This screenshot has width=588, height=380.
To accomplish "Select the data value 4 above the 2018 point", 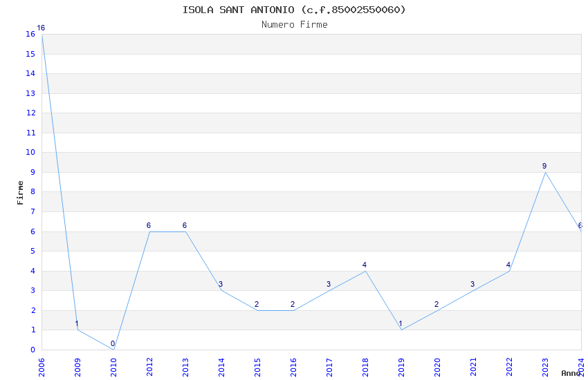I will point(365,265).
